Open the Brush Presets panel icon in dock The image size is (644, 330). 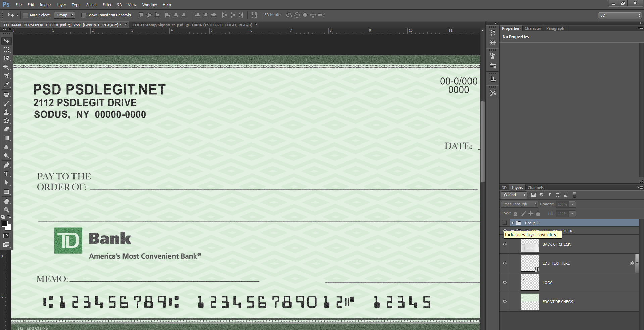point(493,66)
